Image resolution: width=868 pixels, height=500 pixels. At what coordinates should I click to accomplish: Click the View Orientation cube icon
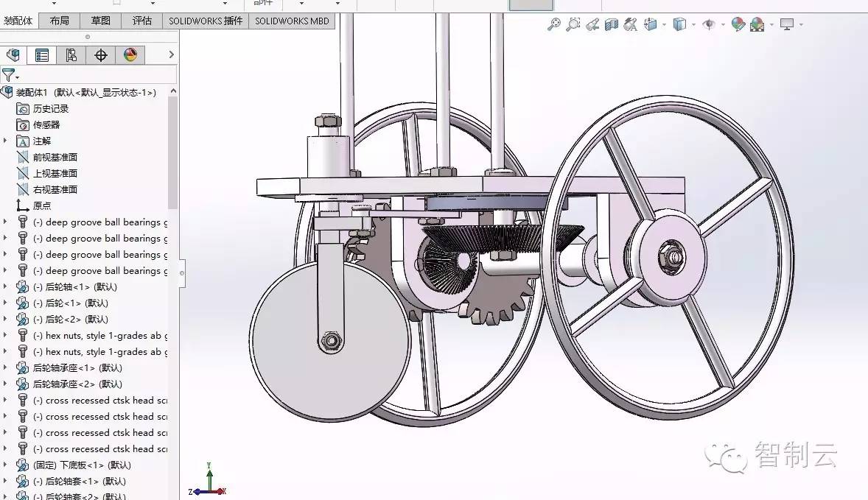coord(651,24)
